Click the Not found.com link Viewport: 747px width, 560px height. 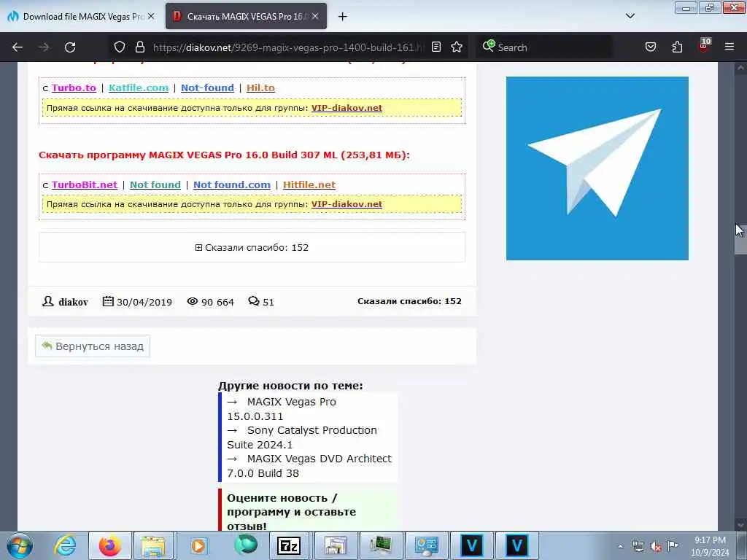point(231,184)
